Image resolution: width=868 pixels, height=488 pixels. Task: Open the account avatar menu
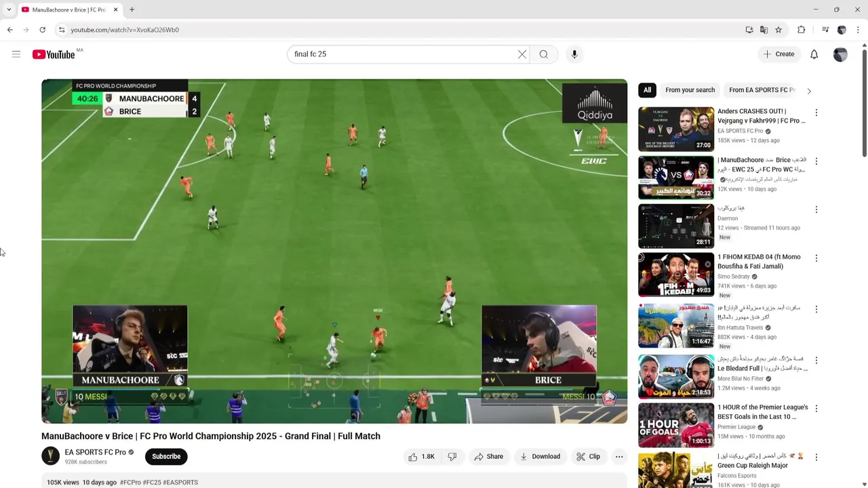840,54
